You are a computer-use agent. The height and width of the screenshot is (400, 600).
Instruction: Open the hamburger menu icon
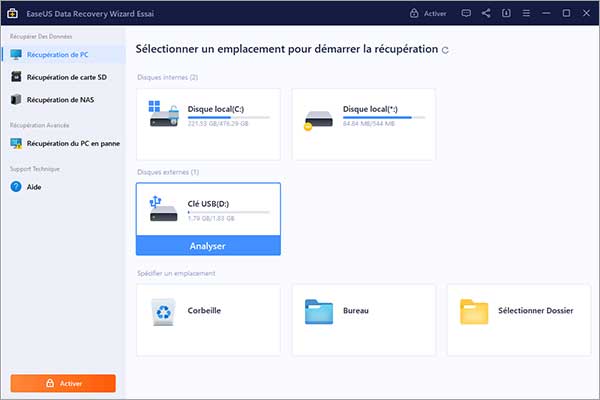pos(526,13)
